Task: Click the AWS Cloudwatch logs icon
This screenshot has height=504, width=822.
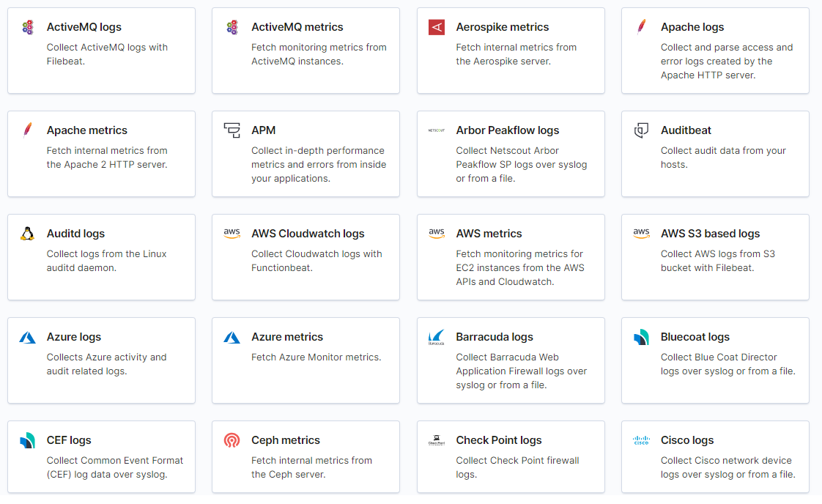Action: (x=232, y=234)
